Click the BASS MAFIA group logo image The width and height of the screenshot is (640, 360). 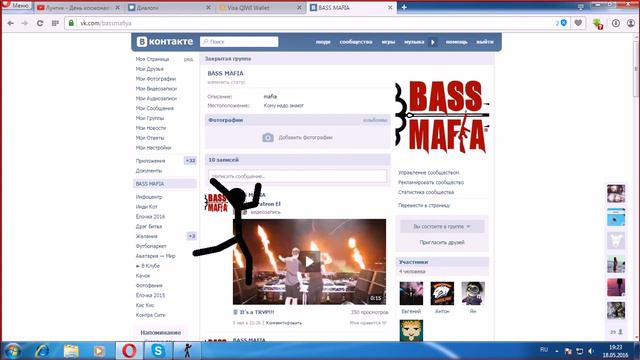pyautogui.click(x=442, y=117)
